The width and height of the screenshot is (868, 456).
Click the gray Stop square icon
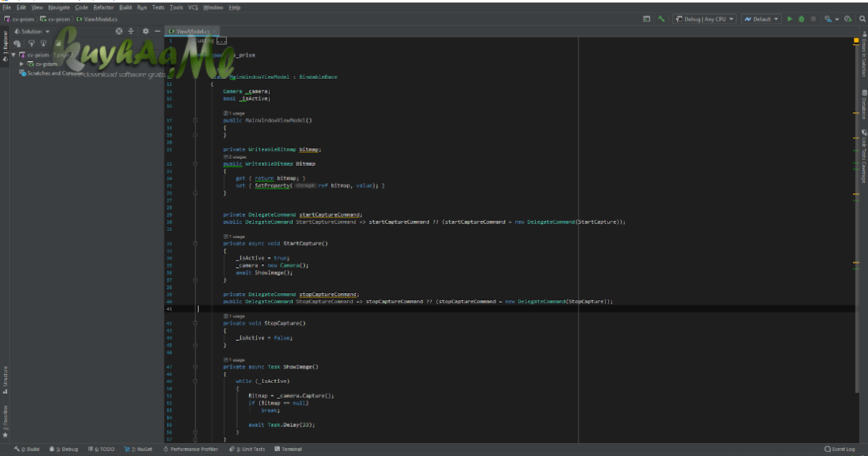[814, 20]
